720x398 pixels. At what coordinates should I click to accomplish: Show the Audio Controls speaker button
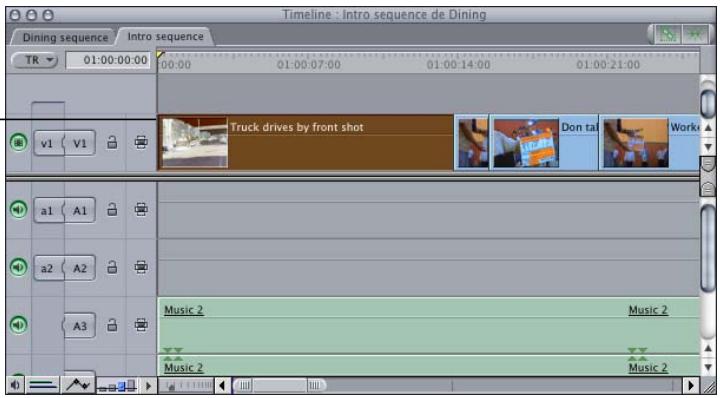pos(15,385)
